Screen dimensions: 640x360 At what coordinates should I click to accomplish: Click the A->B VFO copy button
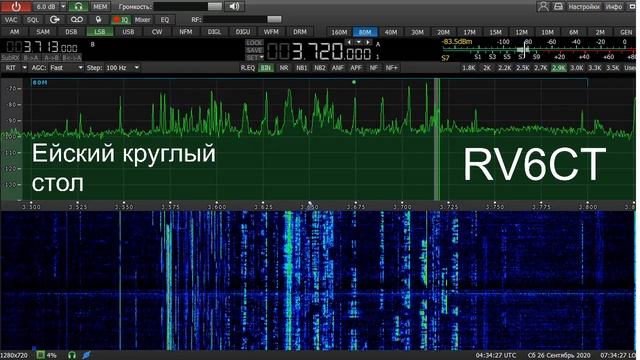[x=51, y=58]
